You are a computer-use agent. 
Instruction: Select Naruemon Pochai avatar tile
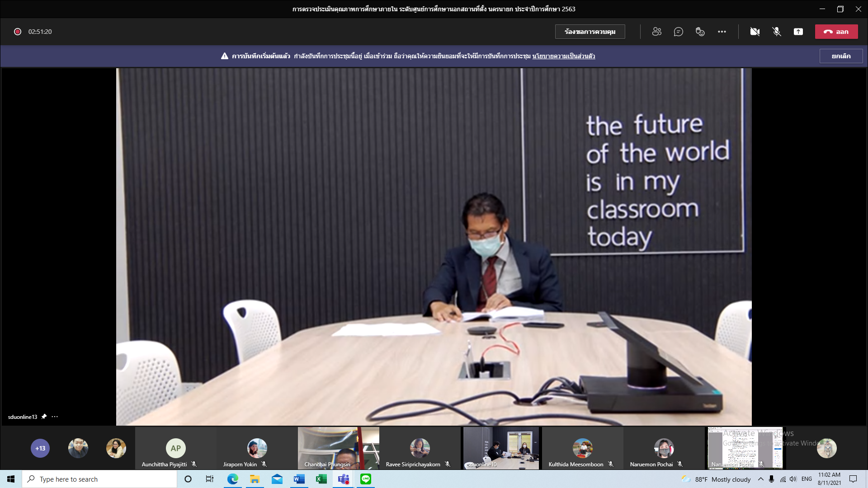(x=664, y=448)
